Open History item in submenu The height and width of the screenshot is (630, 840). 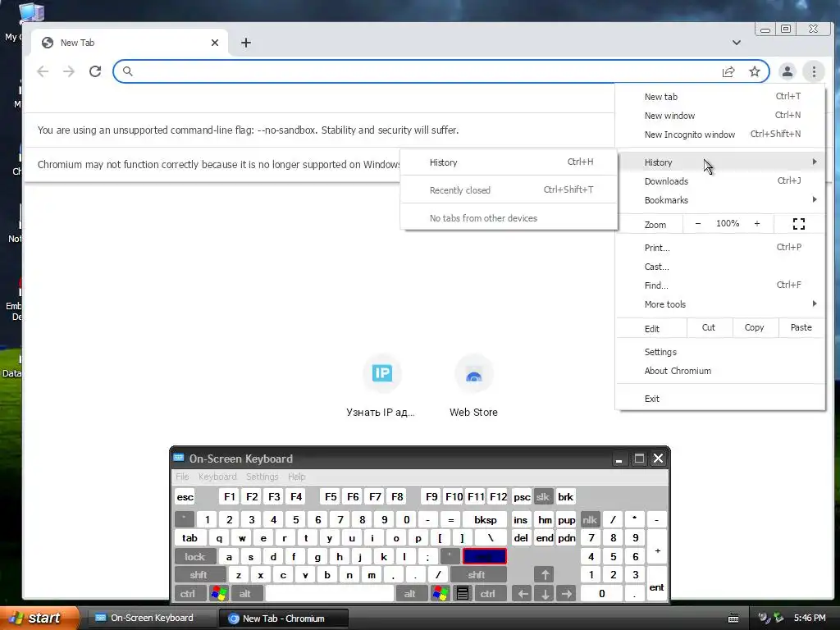[x=509, y=162]
